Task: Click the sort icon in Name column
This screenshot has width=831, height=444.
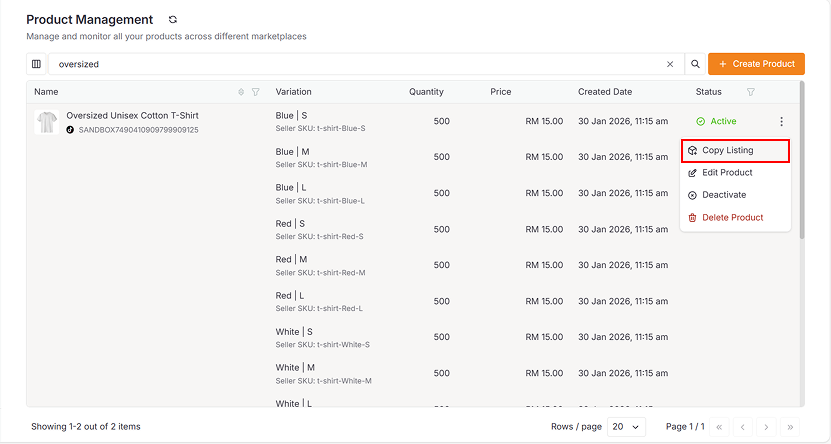Action: [x=241, y=92]
